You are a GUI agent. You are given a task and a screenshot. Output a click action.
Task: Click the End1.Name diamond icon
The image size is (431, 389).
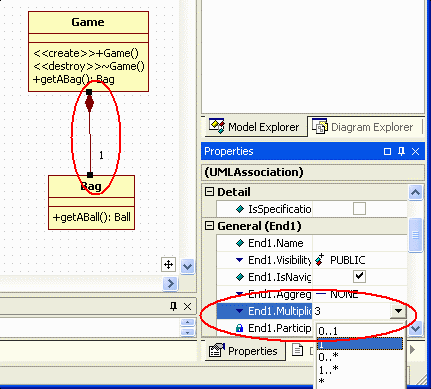[x=240, y=243]
